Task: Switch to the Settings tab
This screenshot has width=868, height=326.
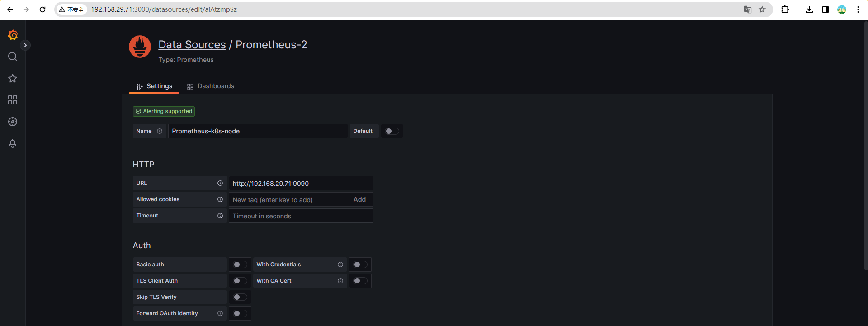Action: pos(154,86)
